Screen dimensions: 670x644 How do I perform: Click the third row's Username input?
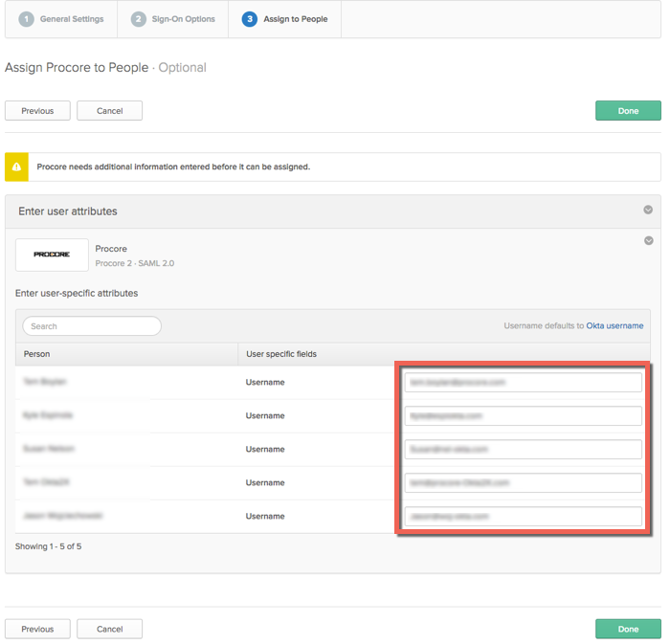(523, 449)
